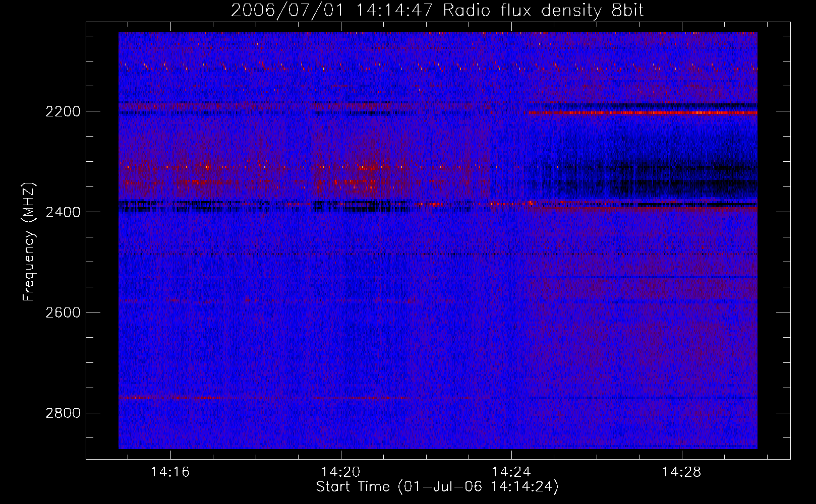
Task: Click the '14:20' time axis label
Action: [x=341, y=472]
